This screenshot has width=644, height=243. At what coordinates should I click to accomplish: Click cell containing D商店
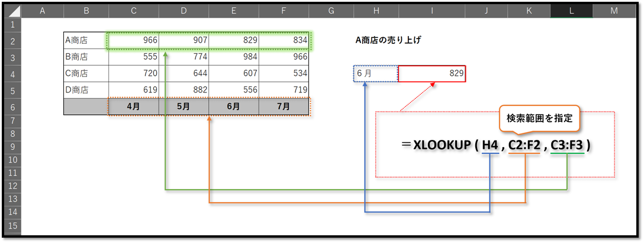[86, 91]
